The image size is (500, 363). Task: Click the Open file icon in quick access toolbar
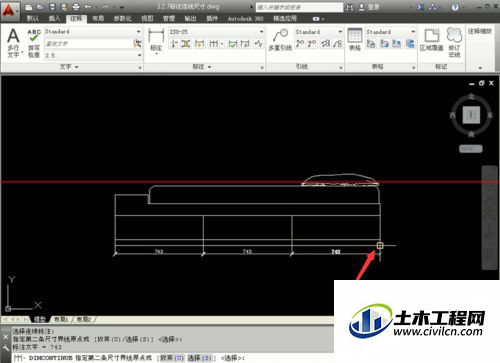(x=40, y=7)
